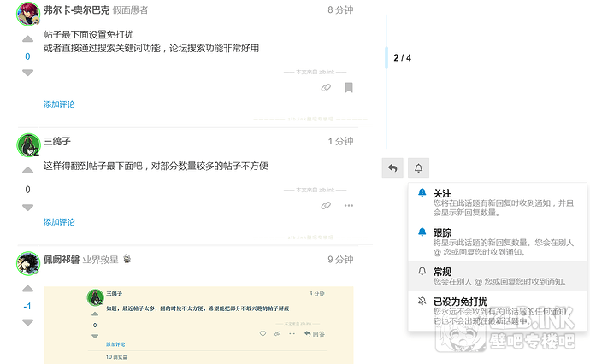590x364 pixels.
Task: Upvote 佩阙祁磐's post
Action: [x=28, y=289]
